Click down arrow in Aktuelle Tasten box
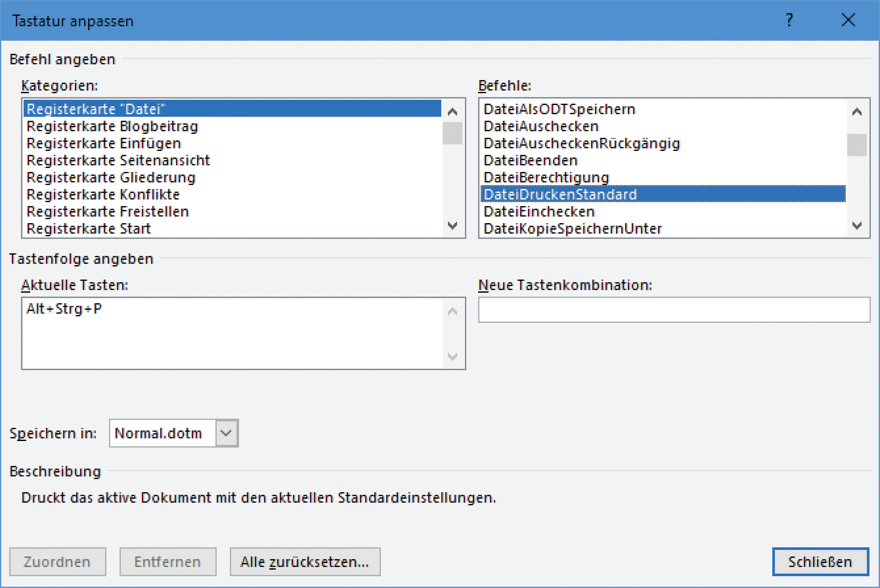The height and width of the screenshot is (588, 880). [x=452, y=356]
